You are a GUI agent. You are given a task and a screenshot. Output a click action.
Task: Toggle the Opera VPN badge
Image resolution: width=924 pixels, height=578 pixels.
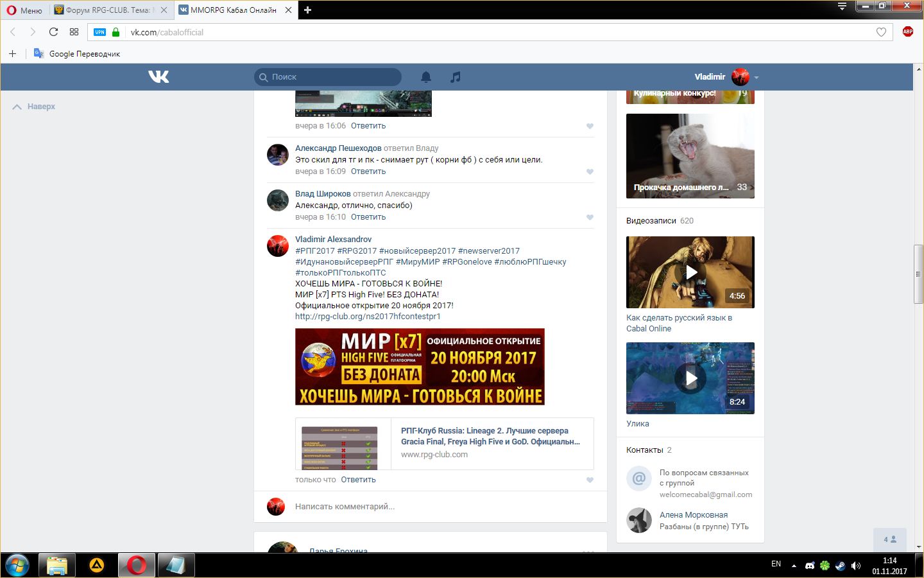coord(99,32)
